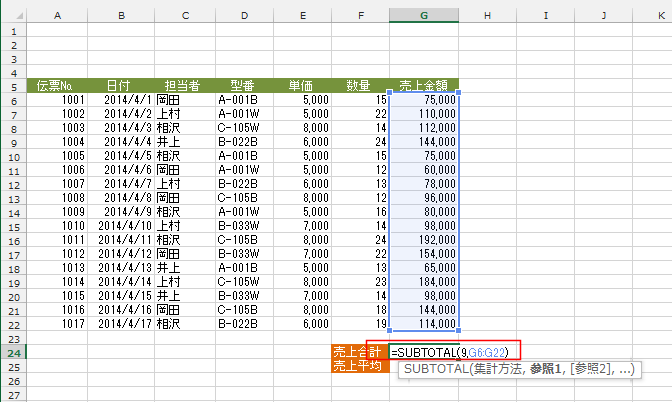Viewport: 672px width, 402px height.
Task: Select row 24 header
Action: click(13, 353)
